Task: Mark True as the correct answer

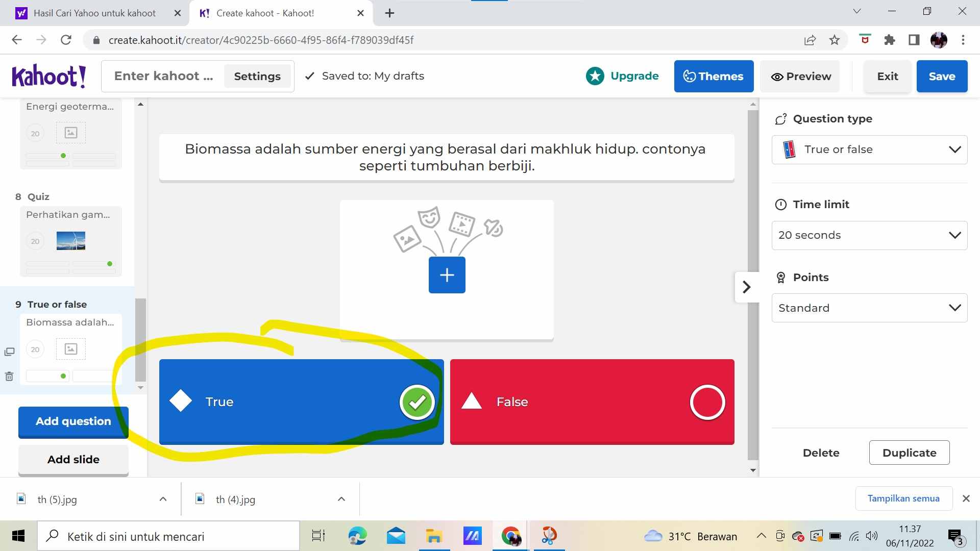Action: coord(417,402)
